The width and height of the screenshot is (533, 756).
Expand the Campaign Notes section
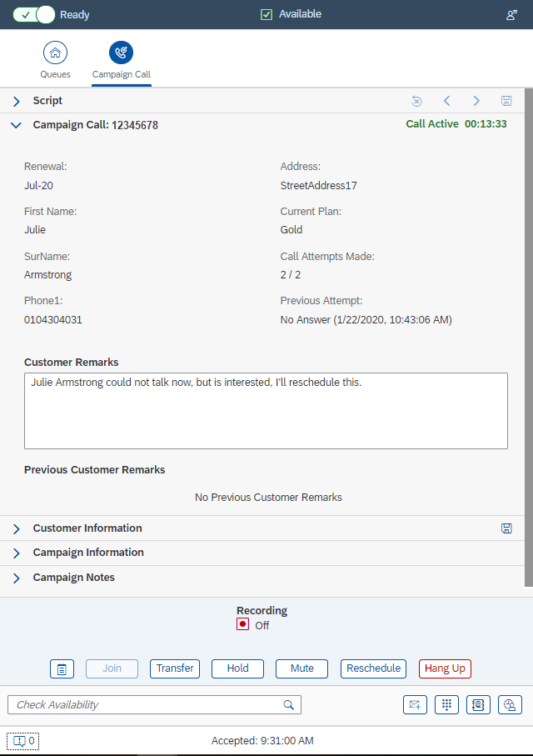16,578
